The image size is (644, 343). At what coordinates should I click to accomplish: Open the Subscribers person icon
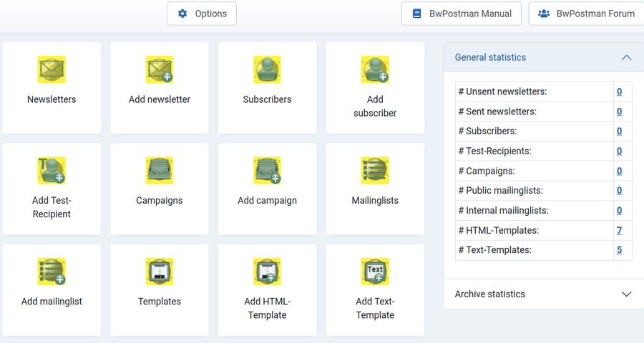coord(267,69)
